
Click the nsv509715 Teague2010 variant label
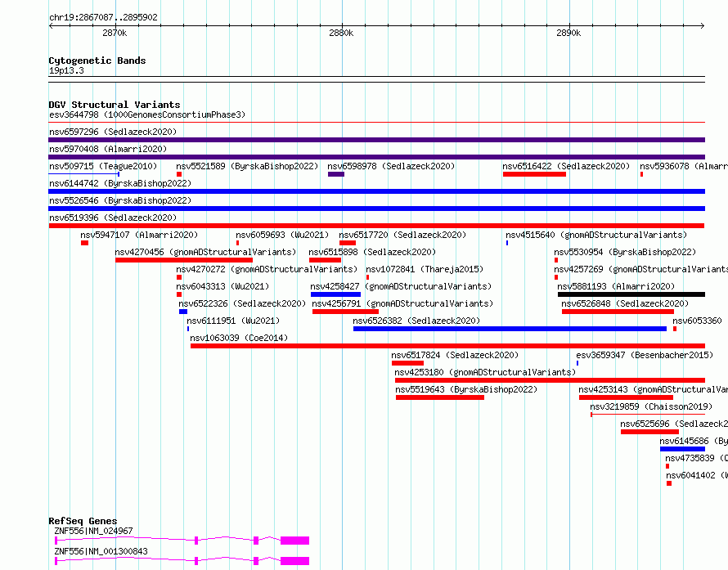click(x=103, y=166)
